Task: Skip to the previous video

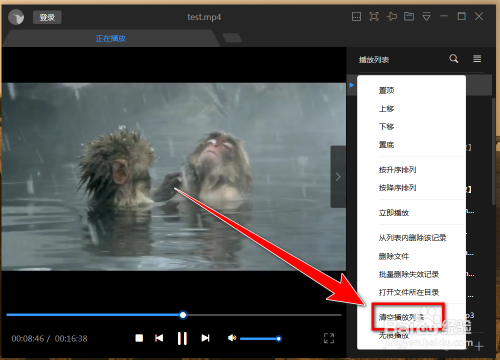Action: (159, 338)
